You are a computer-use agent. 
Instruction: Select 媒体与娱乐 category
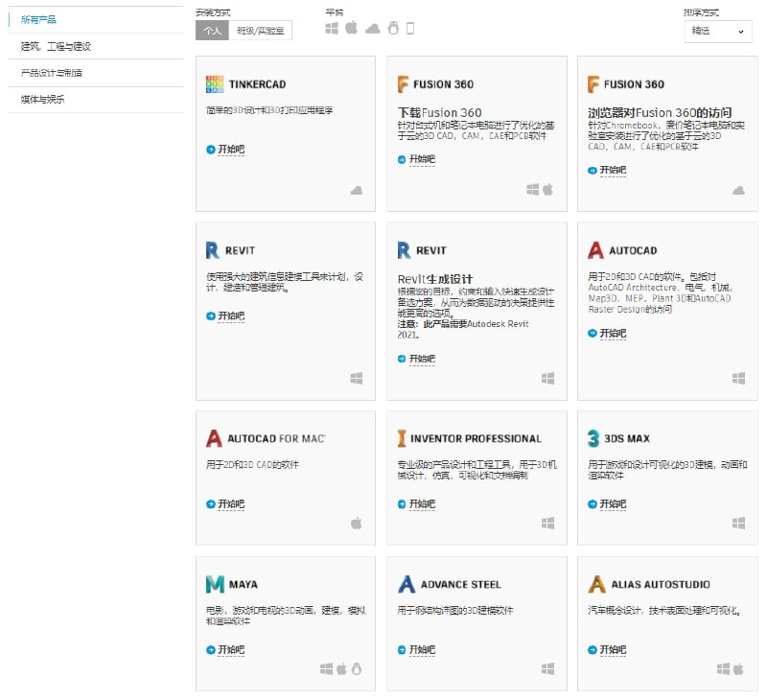(x=42, y=100)
